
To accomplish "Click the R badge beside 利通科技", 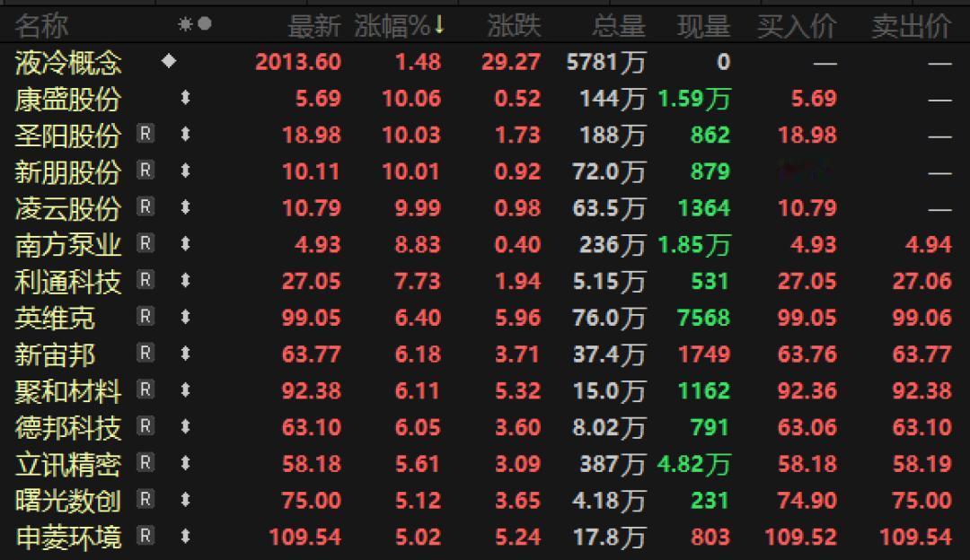I will (145, 280).
